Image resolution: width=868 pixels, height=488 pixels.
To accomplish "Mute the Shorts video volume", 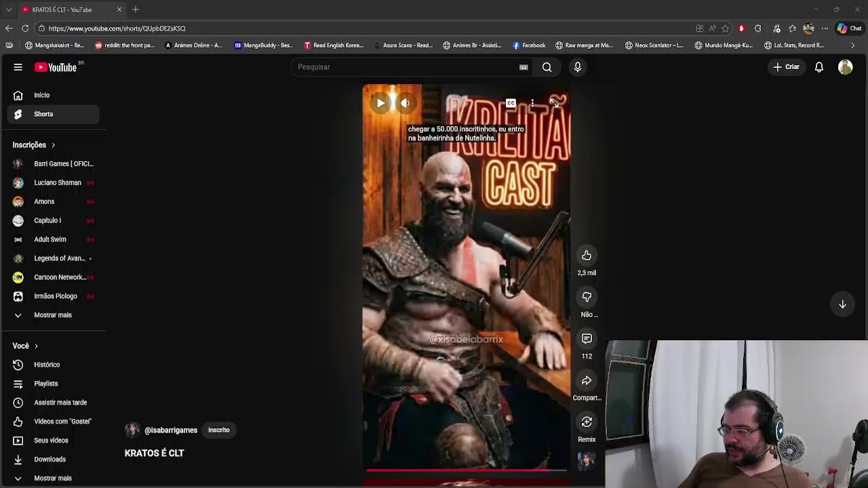I will pos(405,103).
